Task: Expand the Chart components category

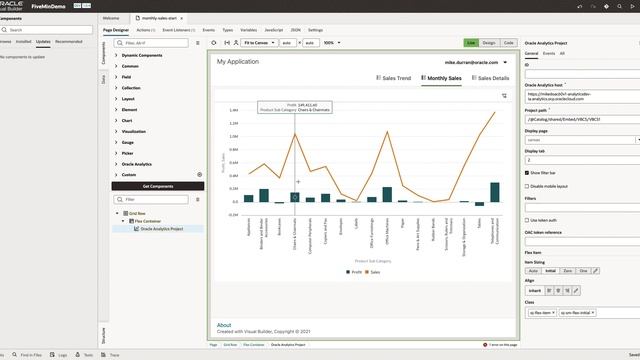Action: click(x=116, y=120)
